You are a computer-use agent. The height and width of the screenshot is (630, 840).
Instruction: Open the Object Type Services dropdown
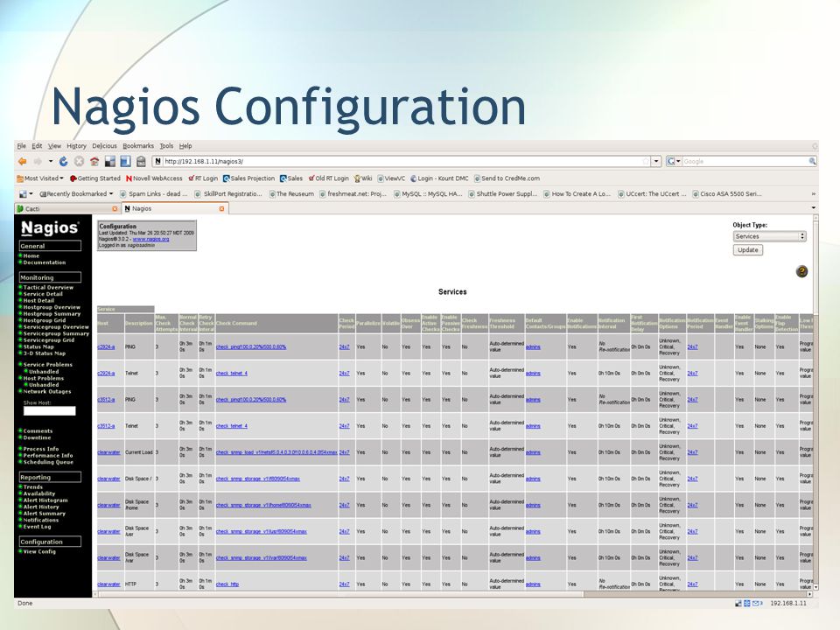(769, 236)
